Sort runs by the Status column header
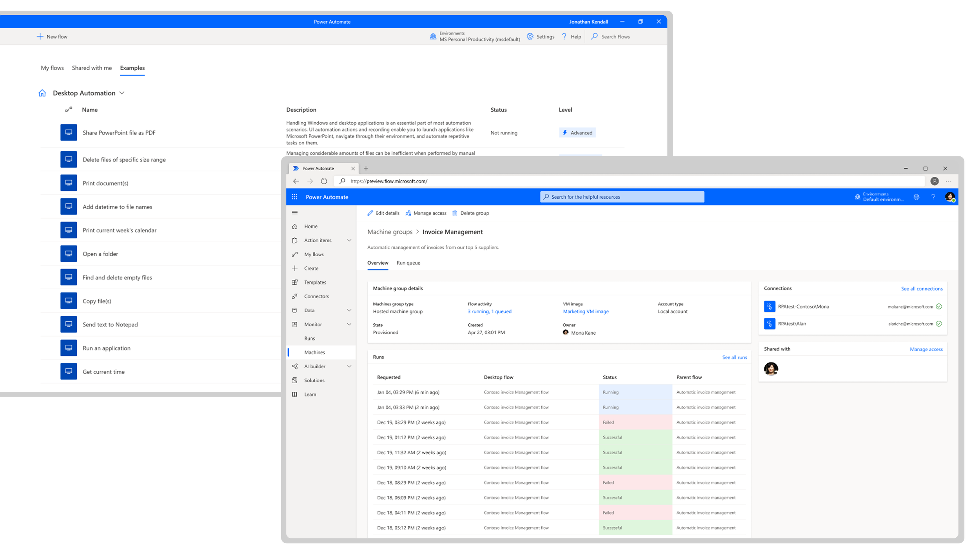 click(x=610, y=377)
